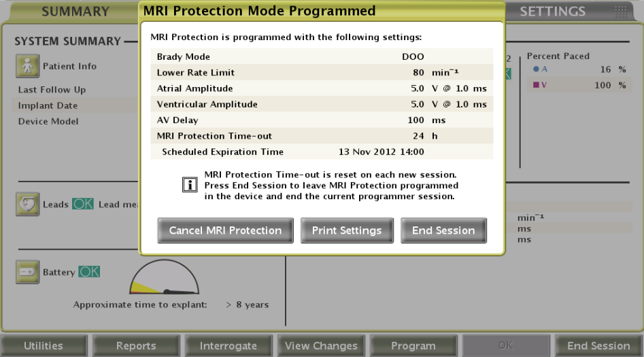Click the grid icon on the Settings tab
Image resolution: width=644 pixels, height=357 pixels.
[x=620, y=12]
